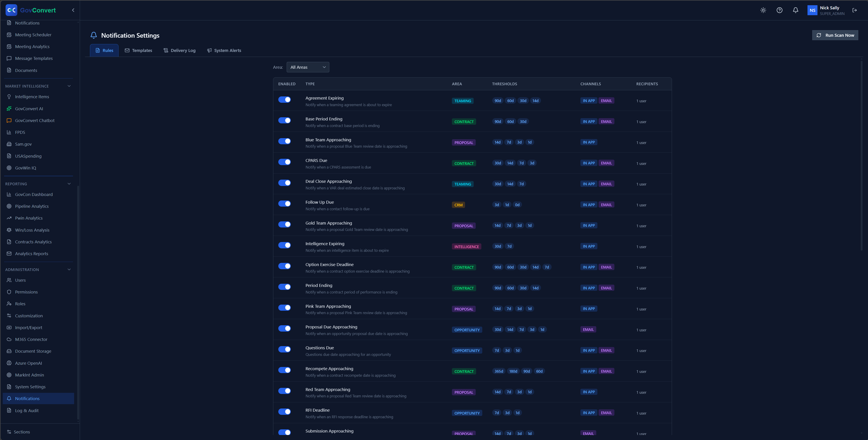Viewport: 868px width, 440px height.
Task: Click the Win/Loss Analysis scales icon
Action: point(9,230)
